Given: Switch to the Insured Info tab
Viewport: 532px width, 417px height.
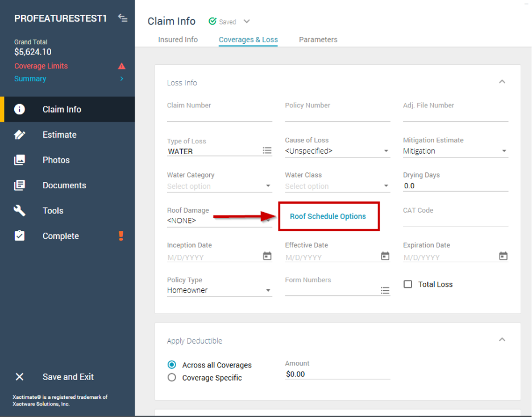Looking at the screenshot, I should [178, 40].
